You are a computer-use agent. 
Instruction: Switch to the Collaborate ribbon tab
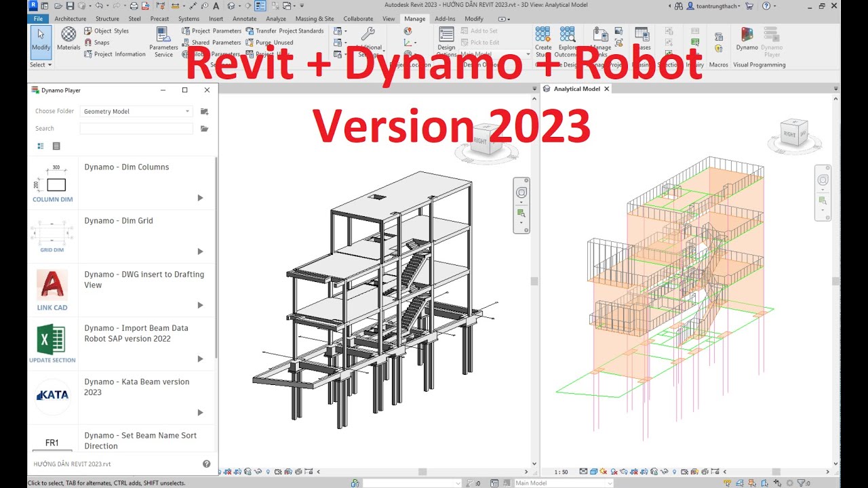[x=358, y=19]
